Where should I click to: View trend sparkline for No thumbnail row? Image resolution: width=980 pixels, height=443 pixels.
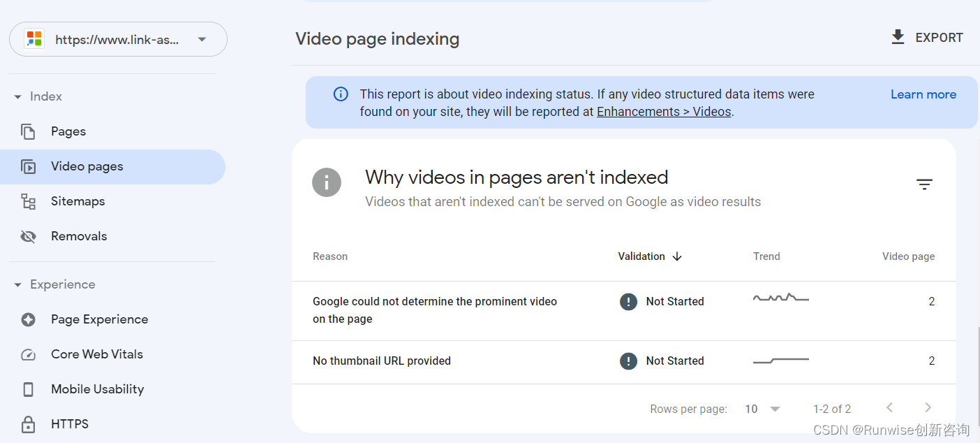click(780, 361)
